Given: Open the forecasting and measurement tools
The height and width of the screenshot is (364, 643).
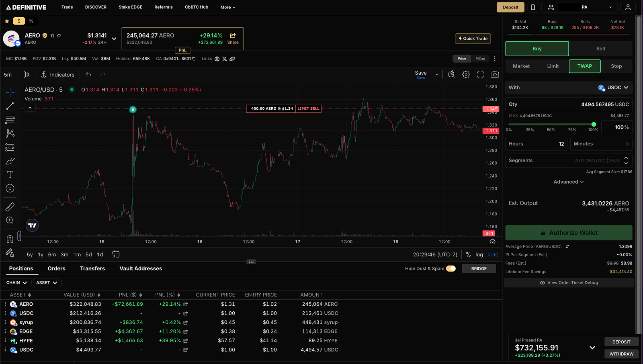Looking at the screenshot, I should pyautogui.click(x=10, y=147).
